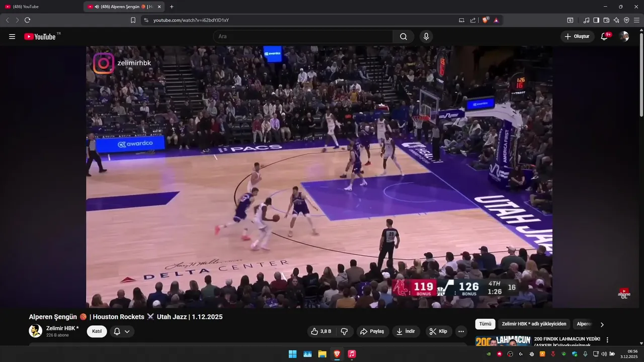The image size is (644, 362).
Task: Open options for the Lahmacun suggested video
Action: 607,340
